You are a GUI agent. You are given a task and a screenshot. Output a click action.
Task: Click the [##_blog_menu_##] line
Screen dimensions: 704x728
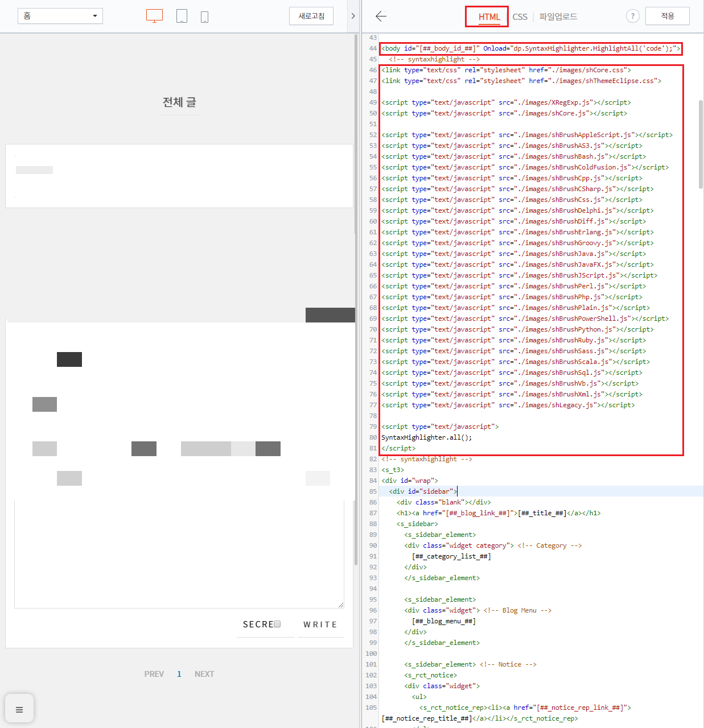(x=444, y=621)
